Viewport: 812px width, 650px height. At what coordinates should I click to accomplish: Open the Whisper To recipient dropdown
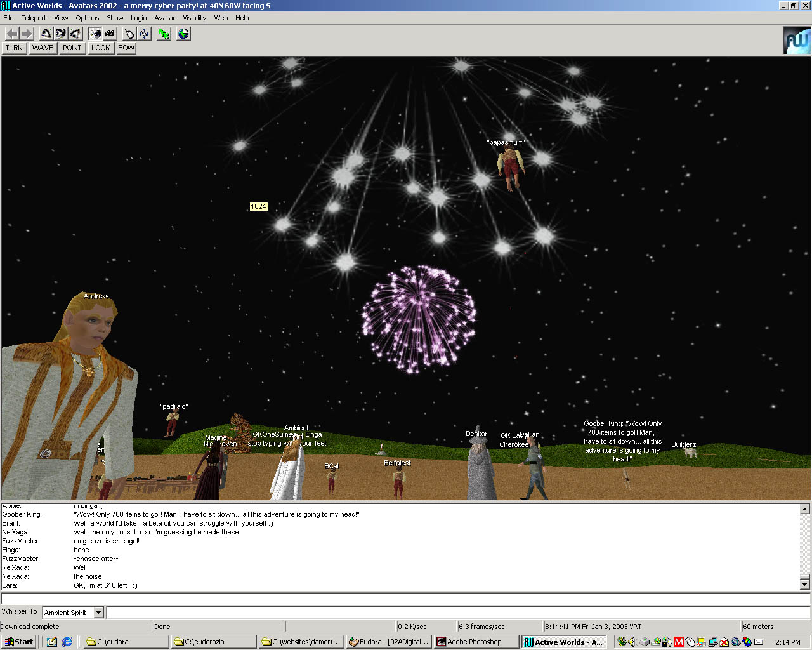(98, 613)
